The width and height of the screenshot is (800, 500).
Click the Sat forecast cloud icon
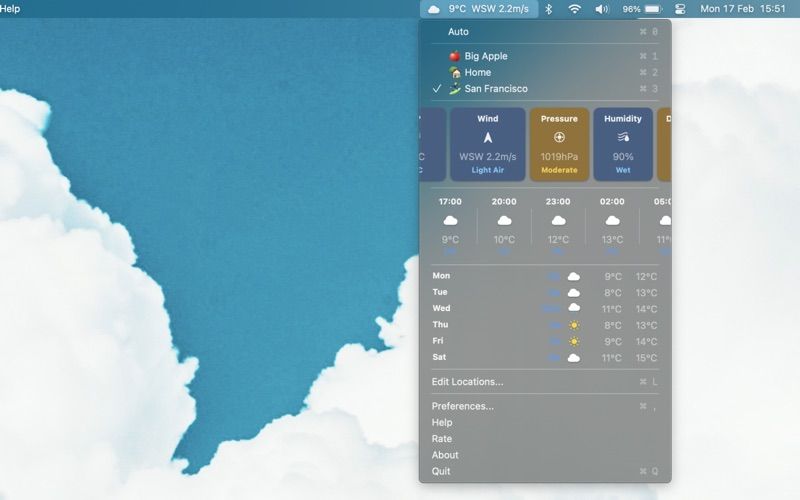(x=574, y=358)
